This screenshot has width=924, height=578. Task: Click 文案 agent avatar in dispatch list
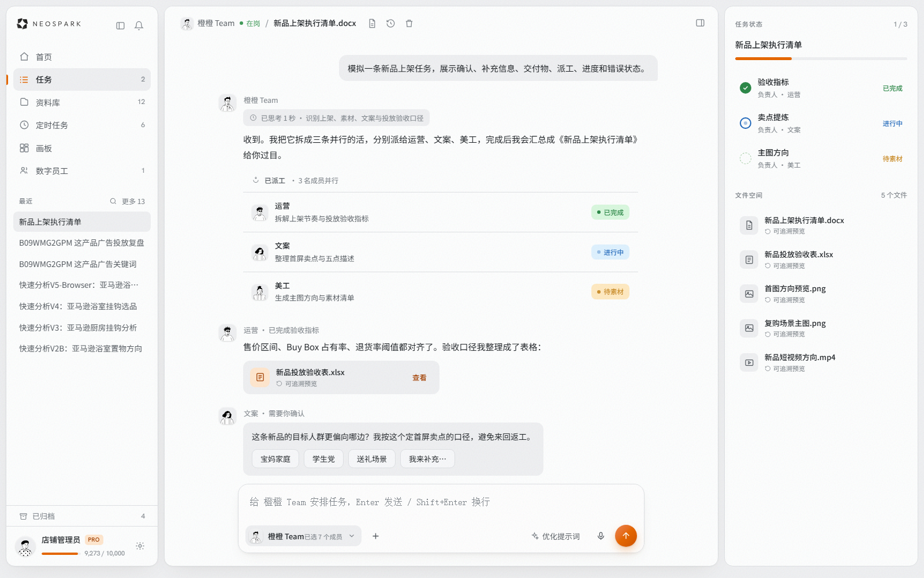[260, 252]
